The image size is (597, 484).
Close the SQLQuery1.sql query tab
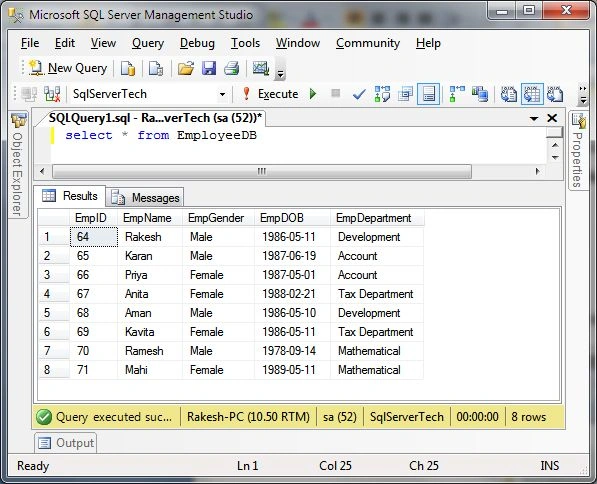tap(552, 118)
